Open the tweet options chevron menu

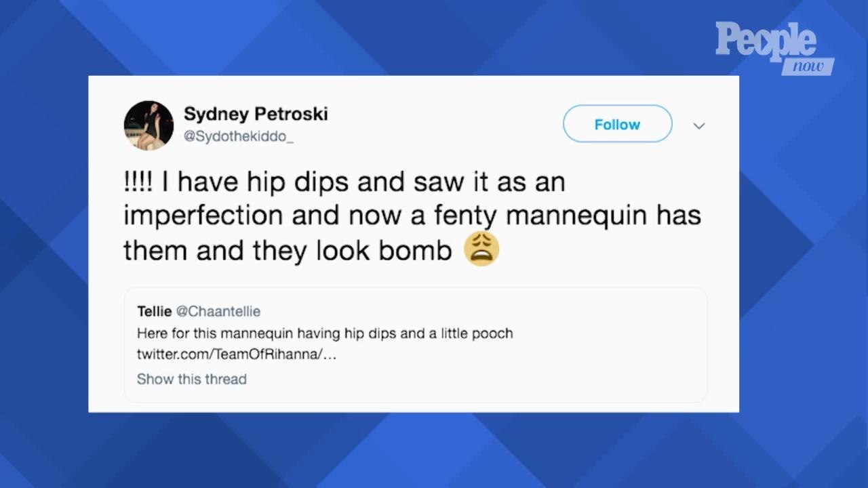699,125
